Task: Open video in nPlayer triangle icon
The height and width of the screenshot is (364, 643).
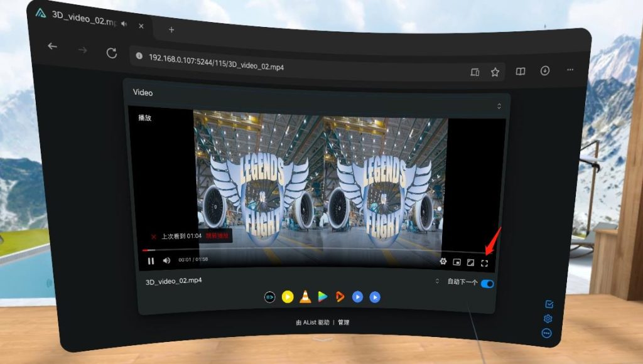Action: [323, 296]
